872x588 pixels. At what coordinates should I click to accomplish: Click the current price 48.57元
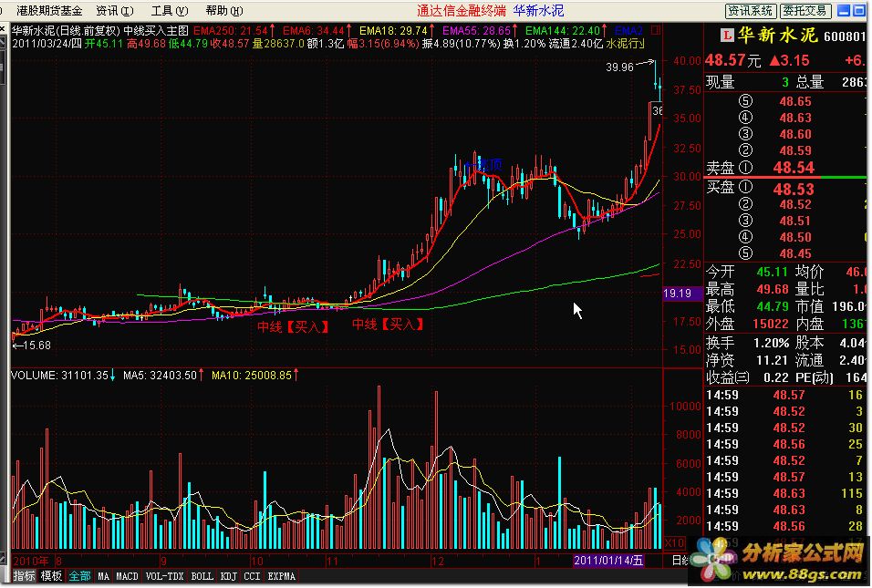[x=732, y=60]
